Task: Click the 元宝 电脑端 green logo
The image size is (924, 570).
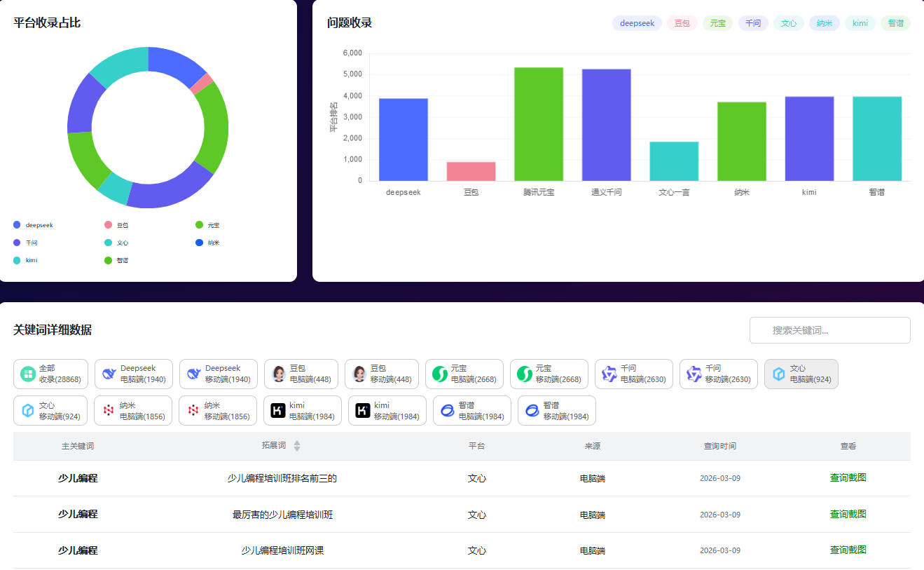Action: click(440, 374)
